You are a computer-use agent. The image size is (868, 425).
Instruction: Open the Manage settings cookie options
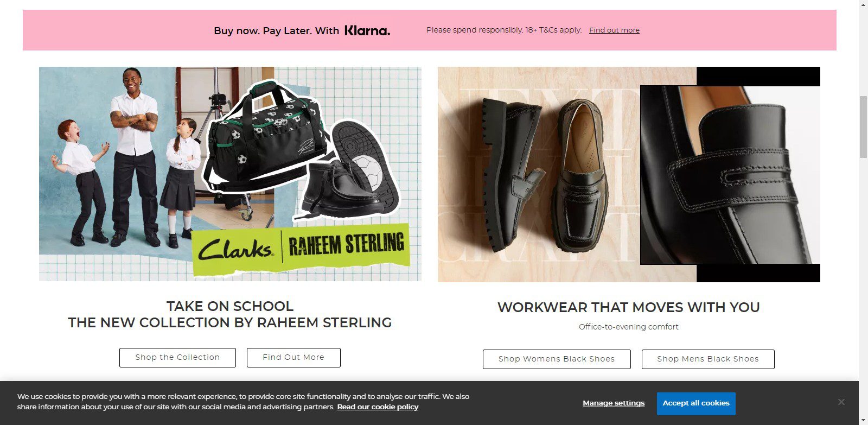(614, 403)
